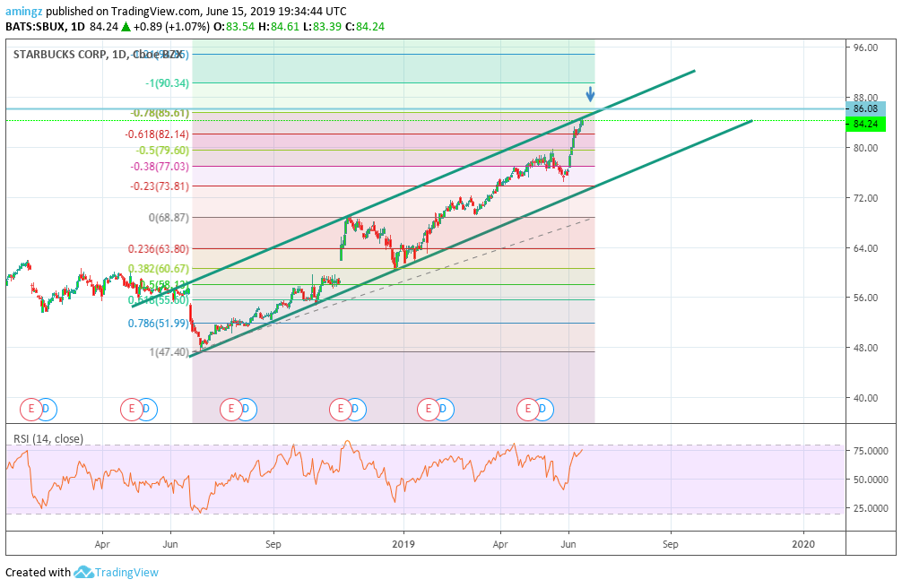Click the -0.23(73.81) Fibonacci label
Image resolution: width=902 pixels, height=588 pixels.
[160, 186]
